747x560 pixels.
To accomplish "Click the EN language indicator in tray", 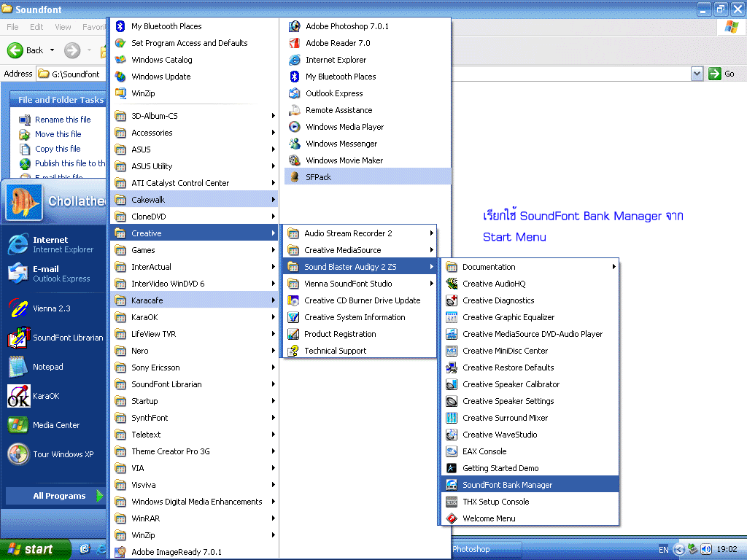I will click(664, 550).
